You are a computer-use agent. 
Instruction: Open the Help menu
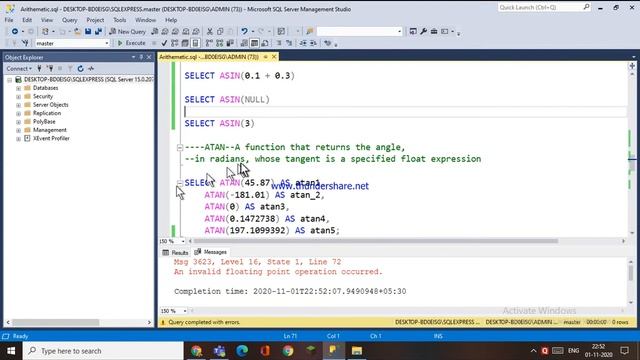pos(171,20)
